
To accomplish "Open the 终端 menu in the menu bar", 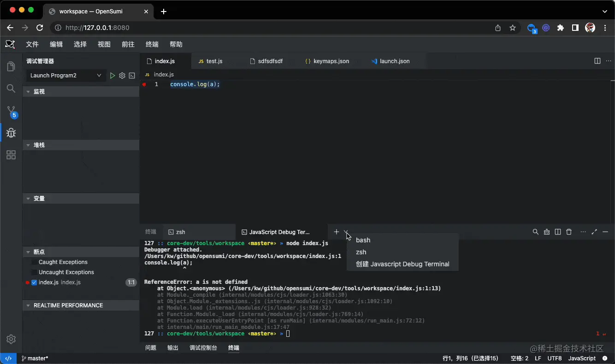I will (x=152, y=44).
